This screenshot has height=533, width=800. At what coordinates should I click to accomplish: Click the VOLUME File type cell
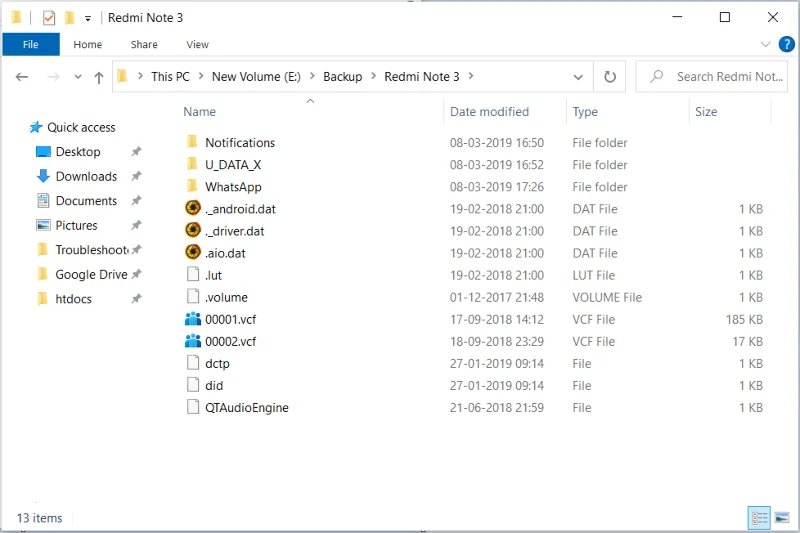[607, 297]
